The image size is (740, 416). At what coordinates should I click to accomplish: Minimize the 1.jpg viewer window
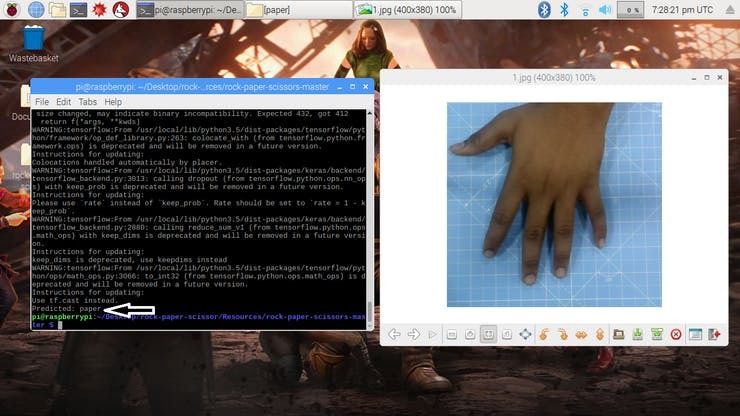(x=694, y=77)
